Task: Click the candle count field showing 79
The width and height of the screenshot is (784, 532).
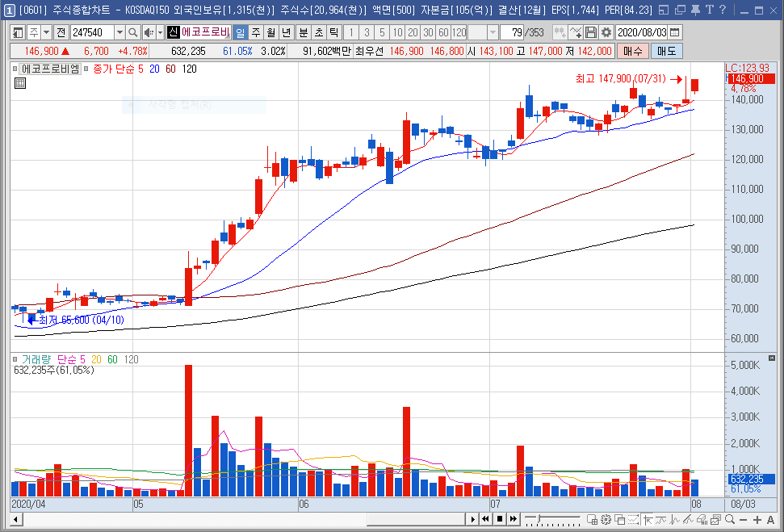Action: pyautogui.click(x=511, y=32)
